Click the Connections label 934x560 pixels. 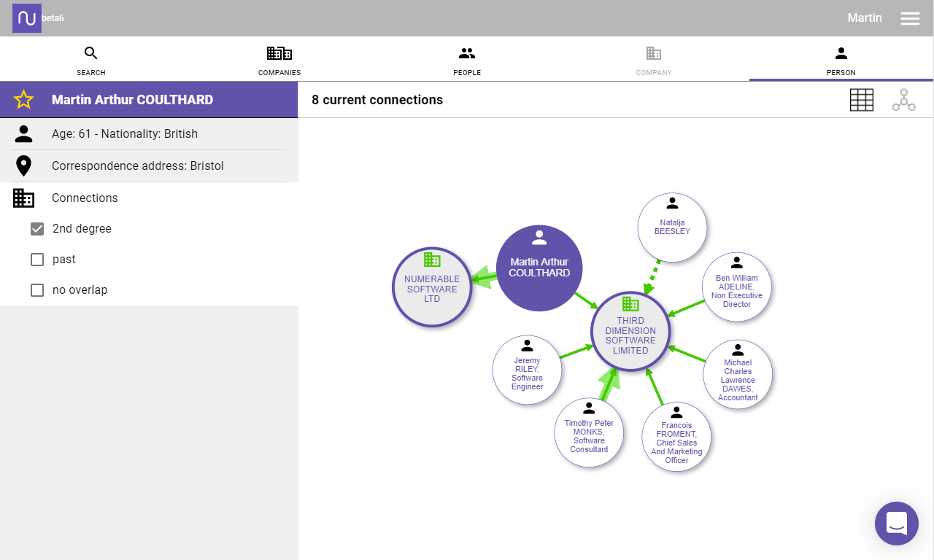[x=85, y=198]
